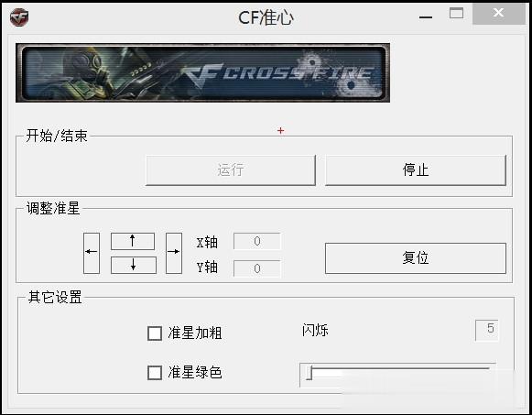
Task: Click the 闪烁 value field showing 5
Action: coord(487,330)
